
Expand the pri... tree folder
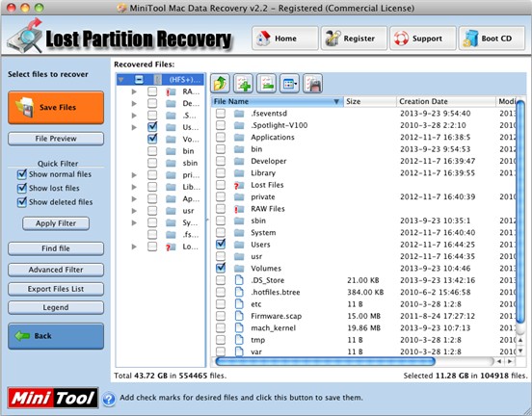(x=134, y=175)
